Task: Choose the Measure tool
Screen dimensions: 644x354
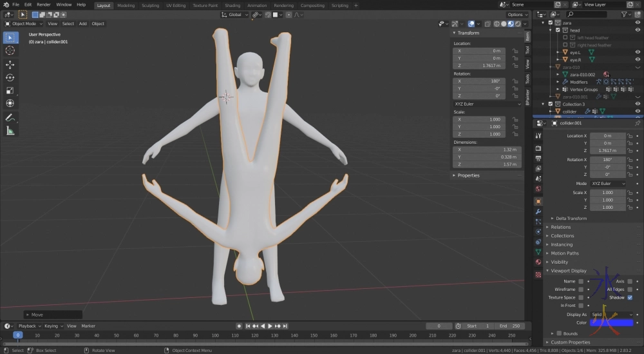Action: click(10, 131)
